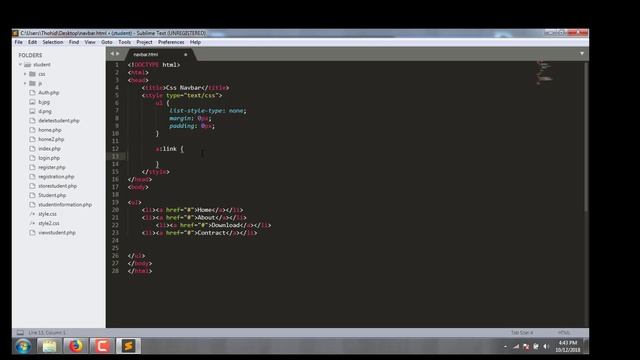Viewport: 640px width, 360px height.
Task: Click the CSS icon beside style.css
Action: tap(32, 214)
